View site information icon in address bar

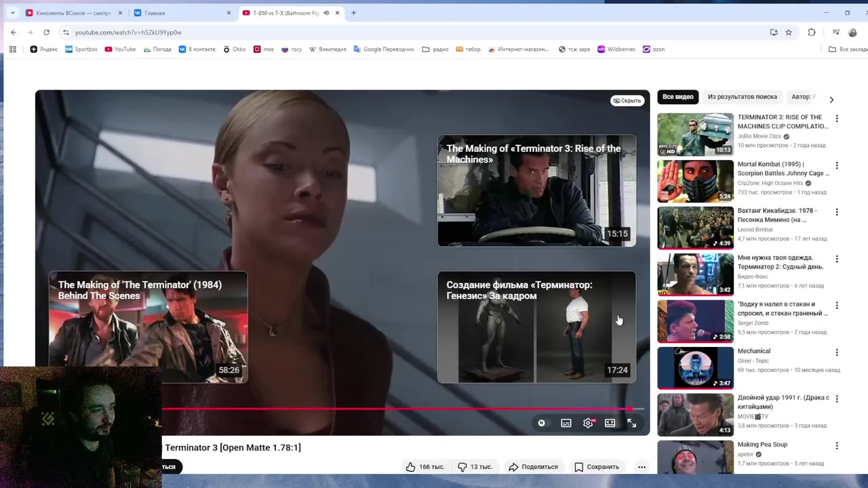(66, 33)
